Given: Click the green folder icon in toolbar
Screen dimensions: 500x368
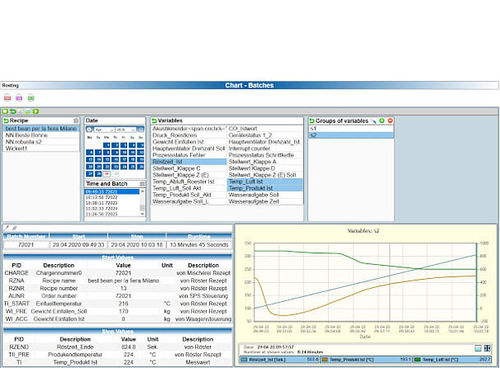Looking at the screenshot, I should (31, 98).
